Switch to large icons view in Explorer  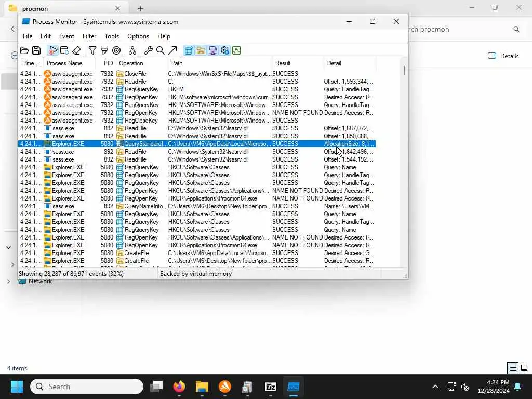(524, 368)
